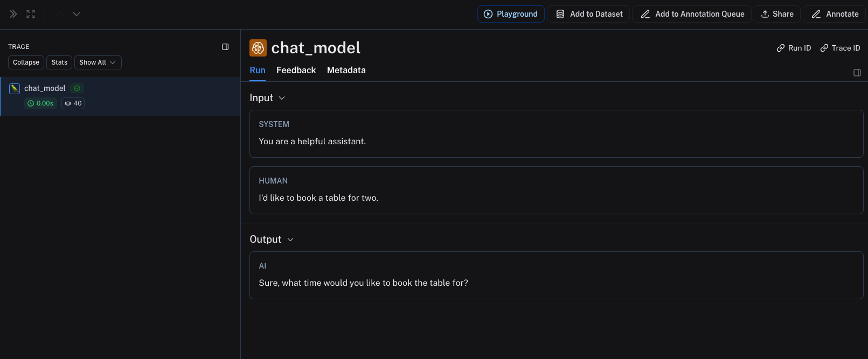Screen dimensions: 868x359
Task: Open run in Playground
Action: coord(511,14)
